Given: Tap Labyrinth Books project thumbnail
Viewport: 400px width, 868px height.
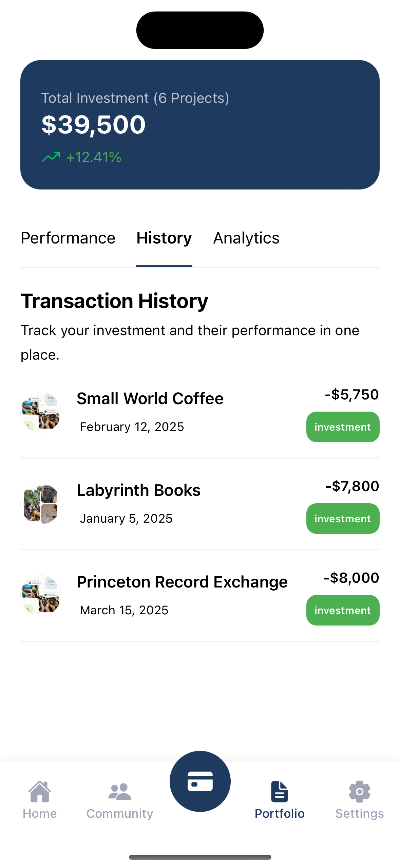Looking at the screenshot, I should tap(41, 504).
